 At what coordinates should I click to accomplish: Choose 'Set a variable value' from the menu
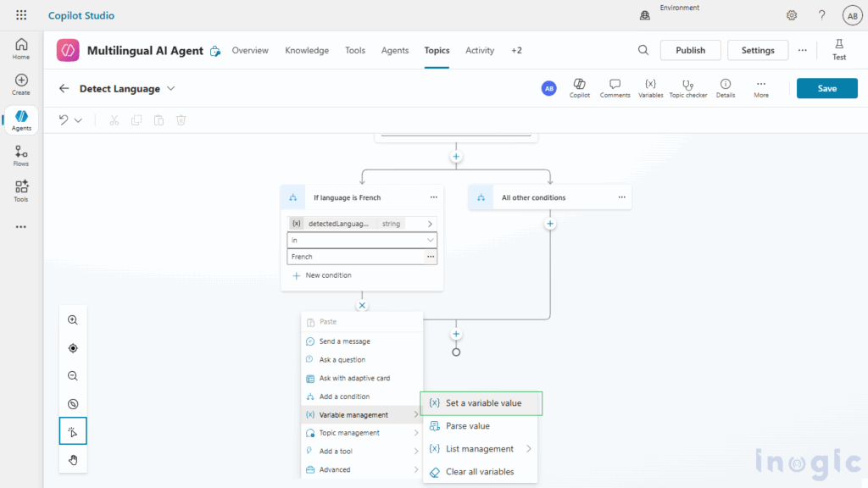481,403
